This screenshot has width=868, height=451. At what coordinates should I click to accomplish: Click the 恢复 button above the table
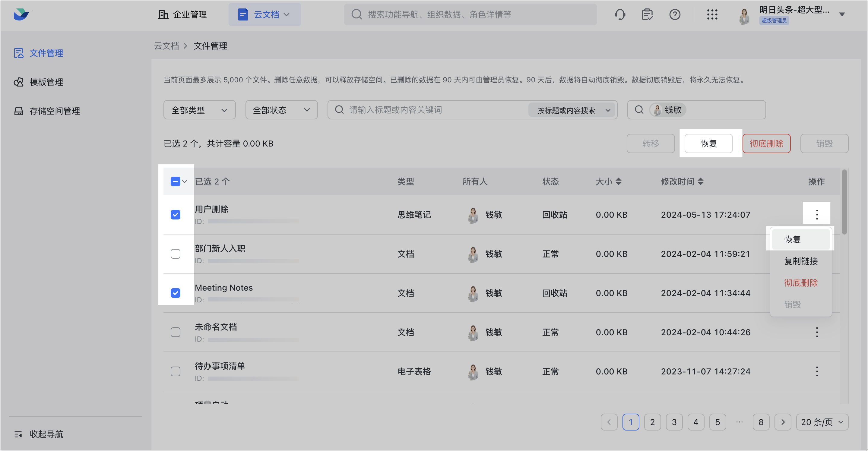(709, 143)
